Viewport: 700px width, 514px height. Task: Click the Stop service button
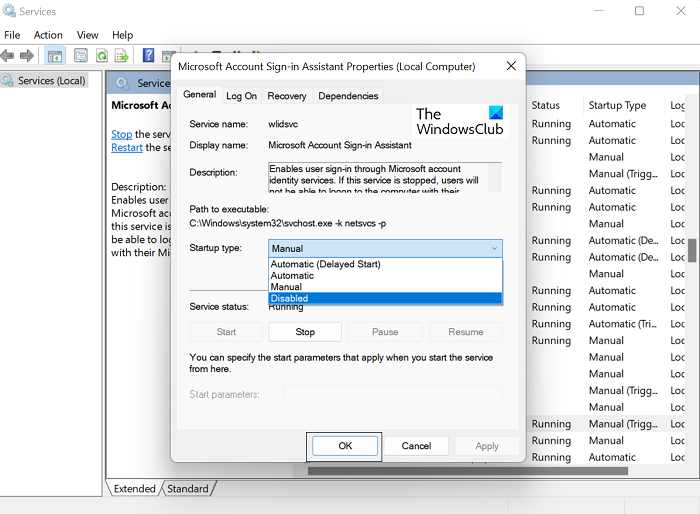click(x=305, y=332)
